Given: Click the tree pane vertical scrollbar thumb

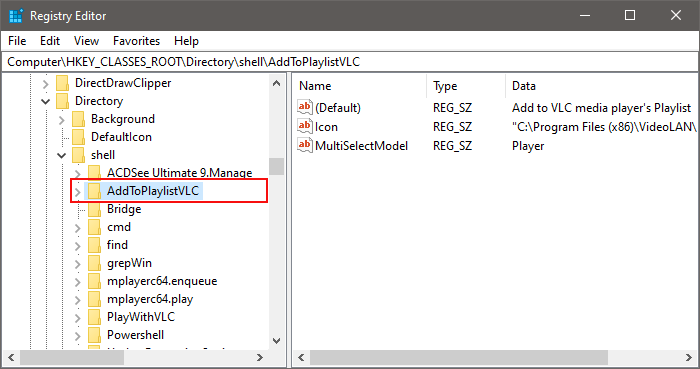Looking at the screenshot, I should (276, 166).
